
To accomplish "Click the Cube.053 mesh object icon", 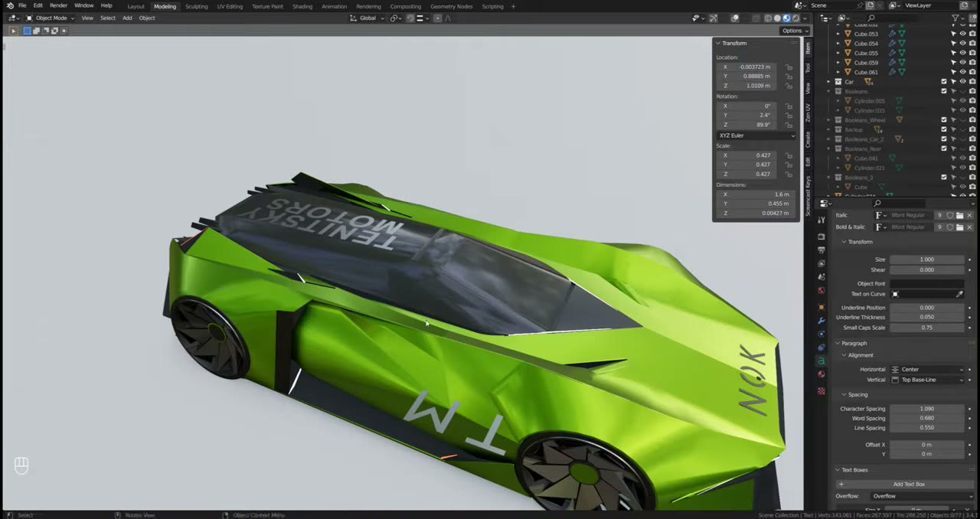I will (848, 34).
